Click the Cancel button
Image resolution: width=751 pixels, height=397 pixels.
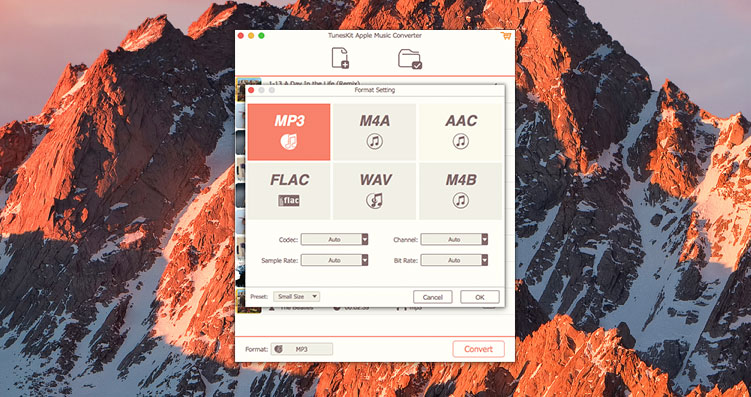(432, 297)
